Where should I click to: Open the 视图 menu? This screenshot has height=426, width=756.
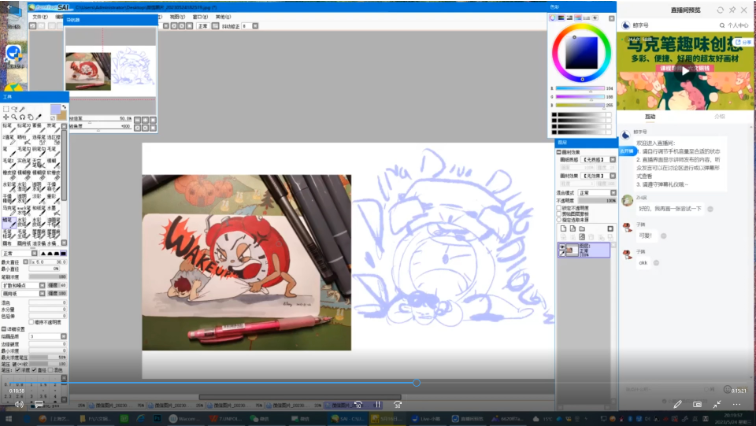(177, 17)
